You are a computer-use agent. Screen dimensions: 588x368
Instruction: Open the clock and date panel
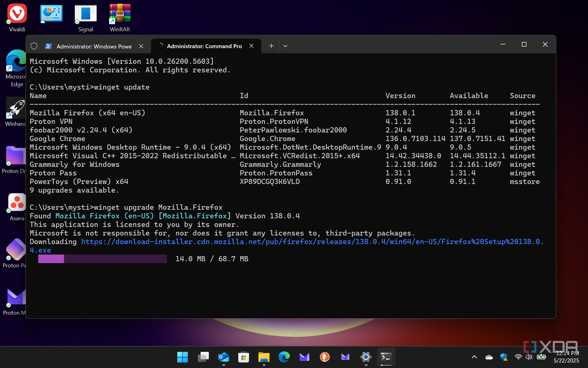[567, 357]
